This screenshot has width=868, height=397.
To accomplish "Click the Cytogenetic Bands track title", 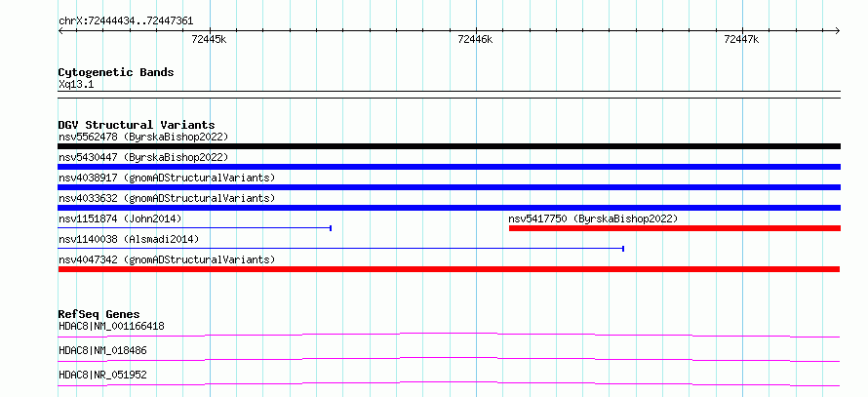I will point(116,72).
